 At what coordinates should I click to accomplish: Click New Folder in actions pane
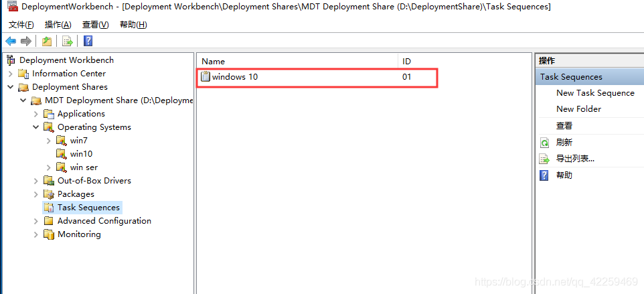click(578, 109)
